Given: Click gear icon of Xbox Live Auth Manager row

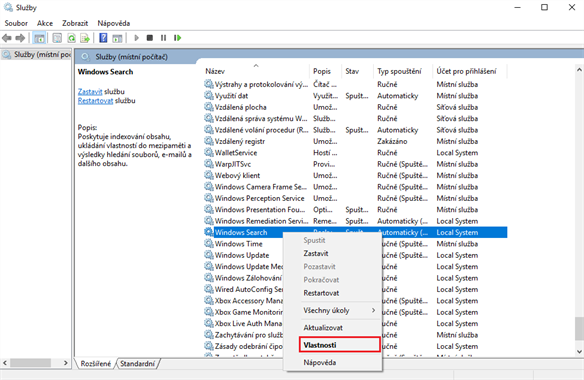Looking at the screenshot, I should click(x=209, y=323).
